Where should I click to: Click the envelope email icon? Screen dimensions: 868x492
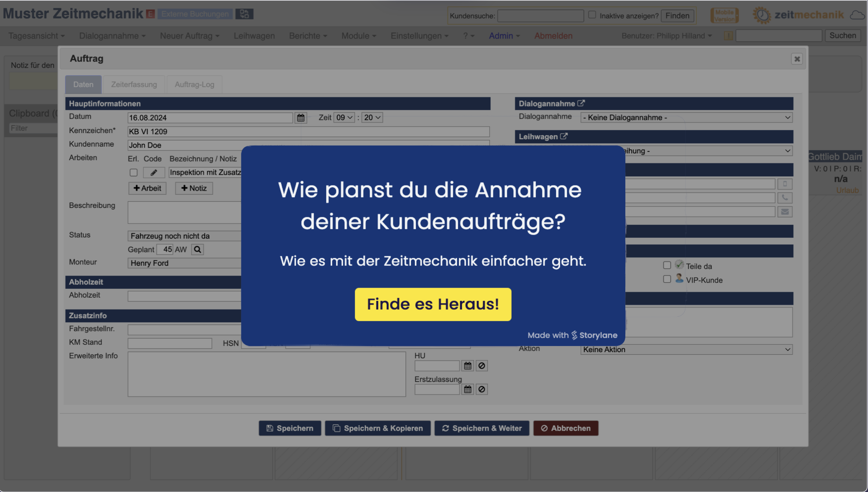click(785, 212)
